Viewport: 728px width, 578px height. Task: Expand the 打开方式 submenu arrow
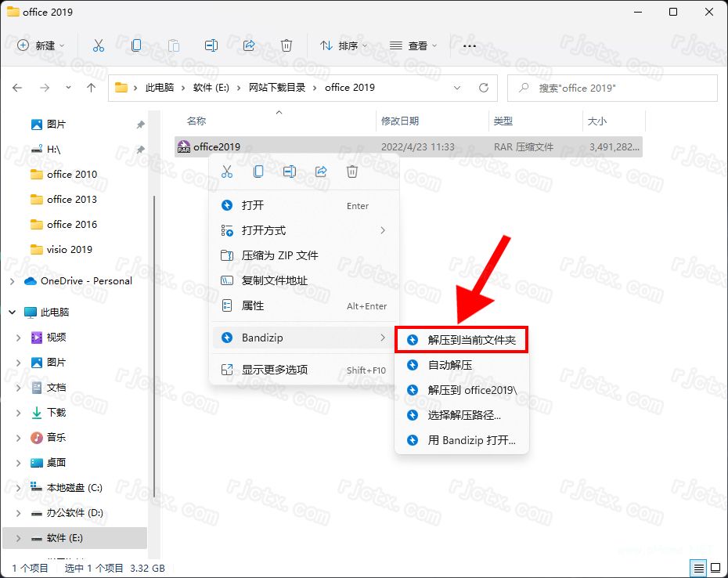381,230
